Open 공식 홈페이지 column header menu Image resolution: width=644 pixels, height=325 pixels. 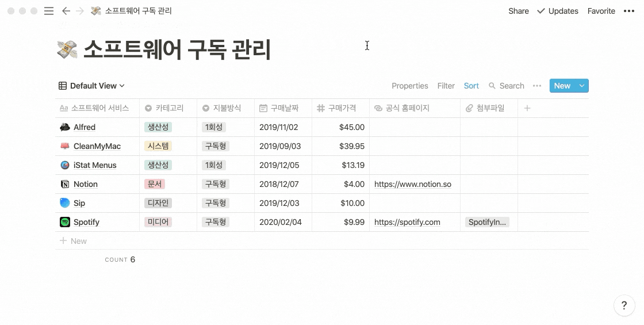point(415,108)
